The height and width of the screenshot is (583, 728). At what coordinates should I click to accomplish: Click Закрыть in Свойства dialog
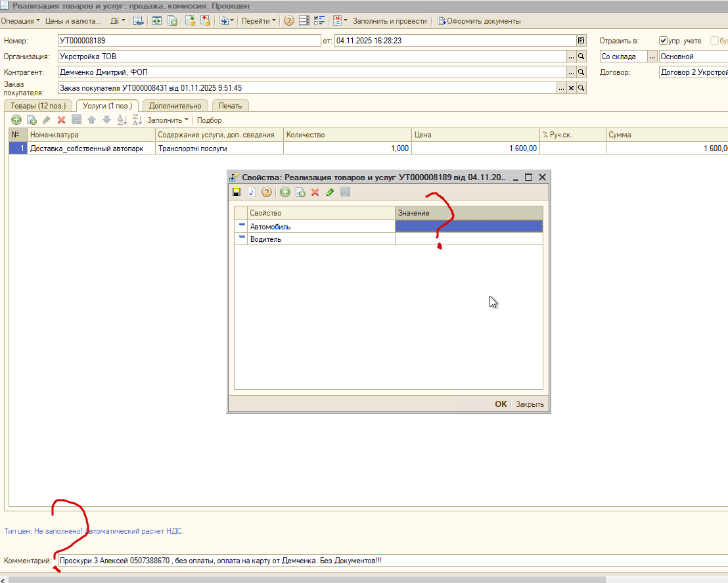point(530,404)
